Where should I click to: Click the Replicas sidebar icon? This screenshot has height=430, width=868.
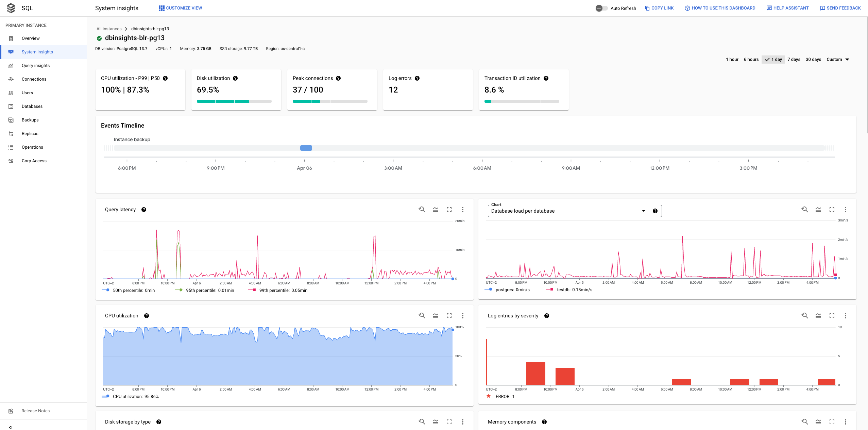click(x=11, y=133)
